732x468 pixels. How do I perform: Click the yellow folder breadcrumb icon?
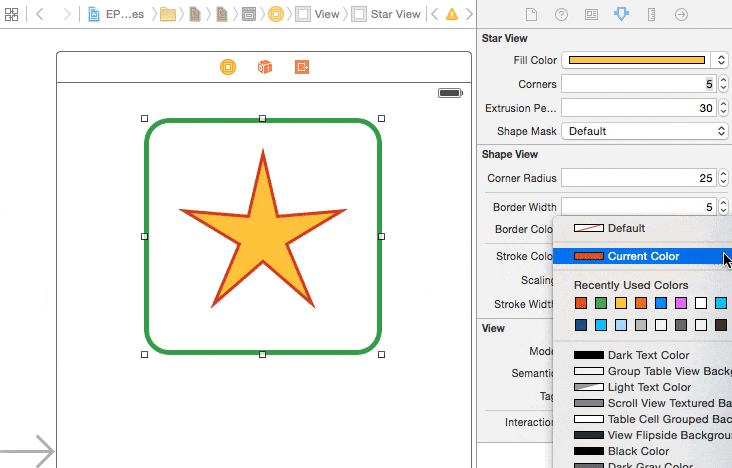coord(168,14)
